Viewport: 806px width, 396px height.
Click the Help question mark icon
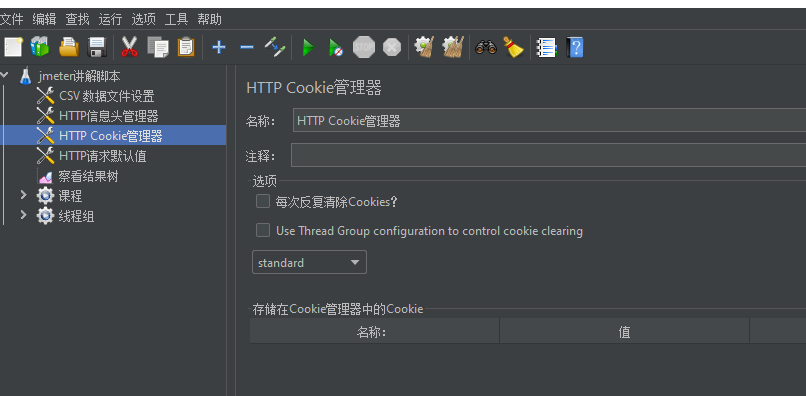click(x=575, y=47)
